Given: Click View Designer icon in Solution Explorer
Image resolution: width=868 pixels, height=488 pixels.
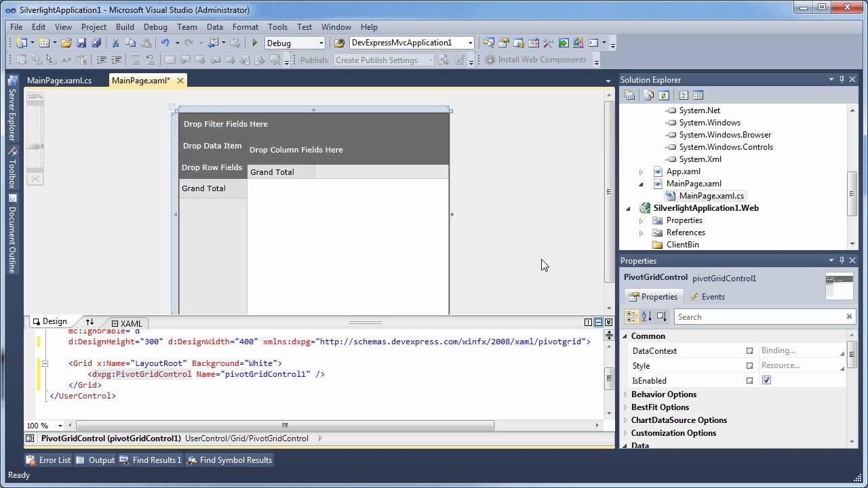Looking at the screenshot, I should click(x=698, y=96).
